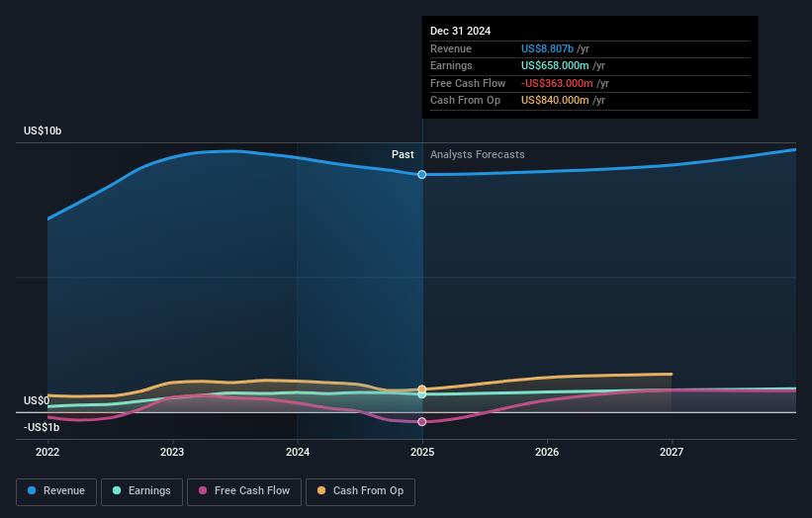Select the blue Revenue data point marker

coord(422,174)
